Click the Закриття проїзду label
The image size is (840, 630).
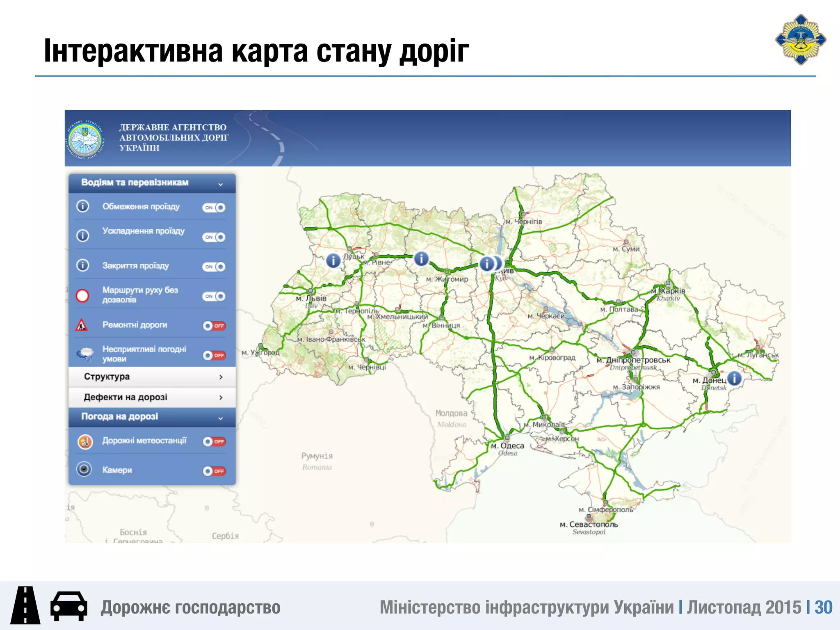click(x=135, y=265)
